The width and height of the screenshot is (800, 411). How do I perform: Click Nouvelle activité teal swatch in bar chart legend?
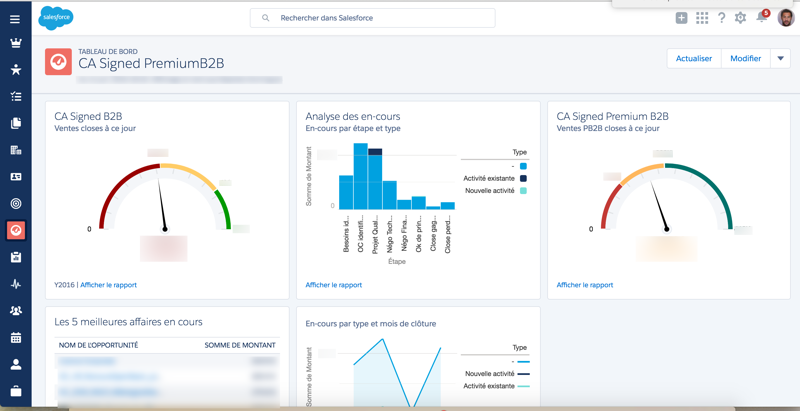(x=523, y=191)
